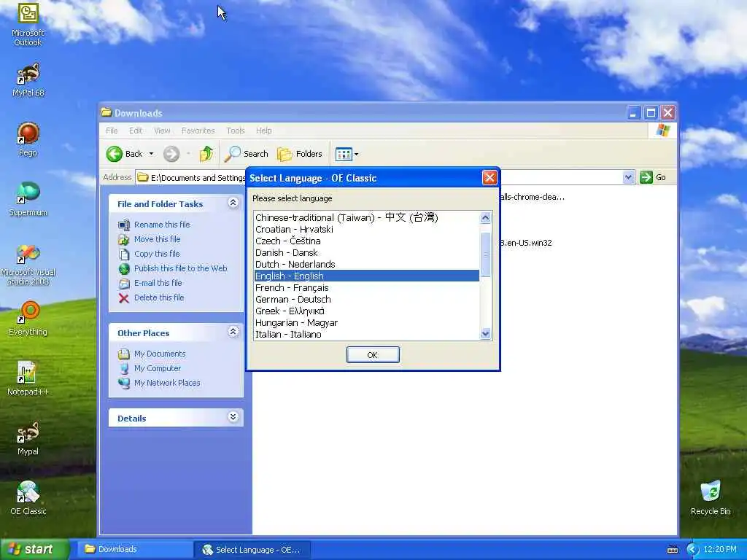Open the Help menu

click(263, 131)
